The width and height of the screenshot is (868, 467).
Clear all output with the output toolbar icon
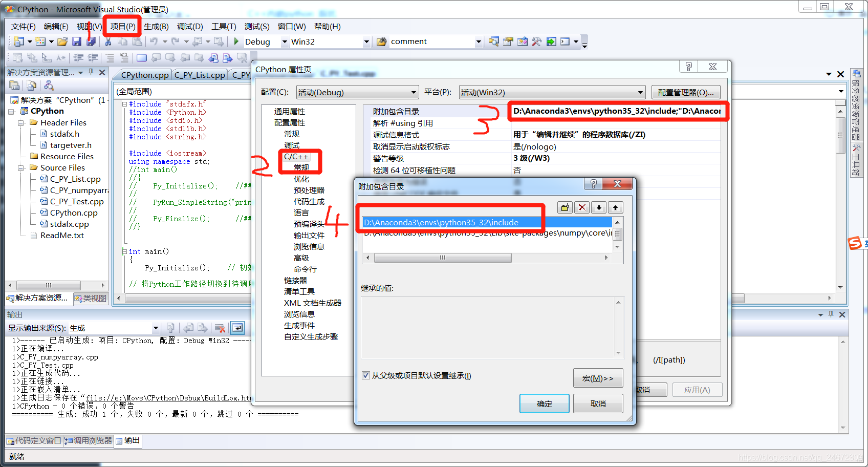click(220, 328)
